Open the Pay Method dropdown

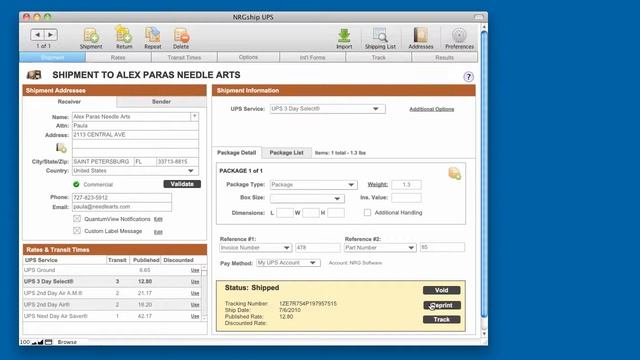(288, 263)
